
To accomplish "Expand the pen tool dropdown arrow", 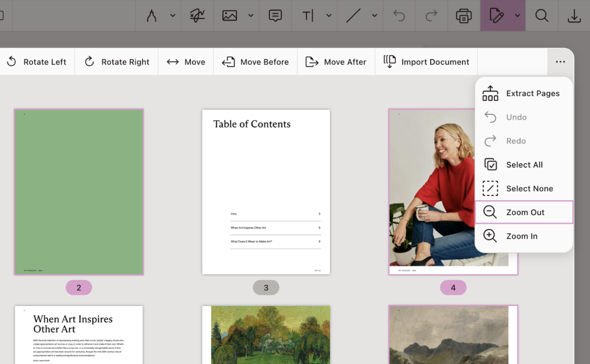I will click(x=172, y=16).
